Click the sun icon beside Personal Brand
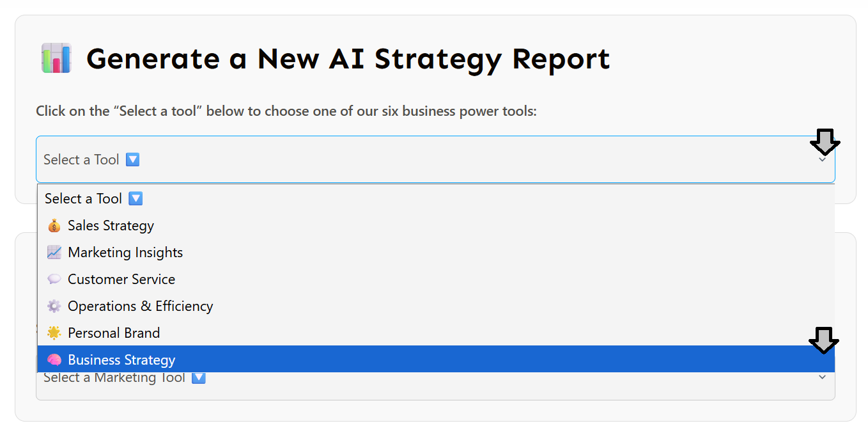The width and height of the screenshot is (868, 435). click(x=54, y=333)
